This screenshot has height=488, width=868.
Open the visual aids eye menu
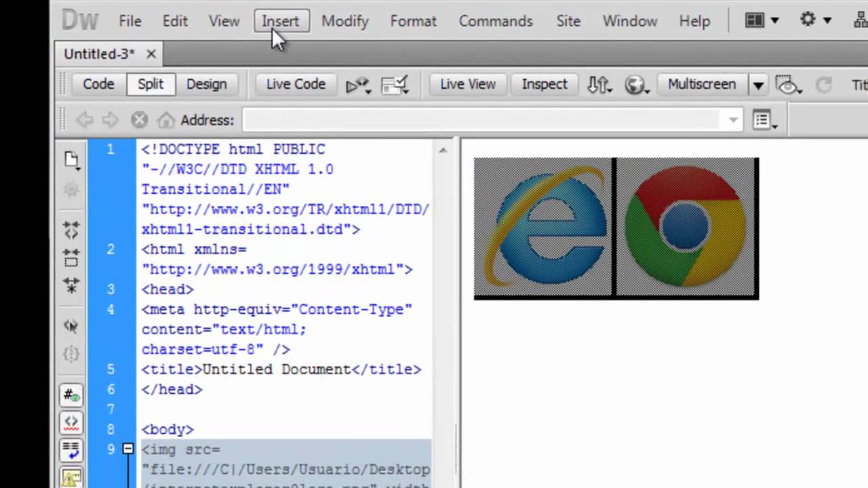(789, 85)
